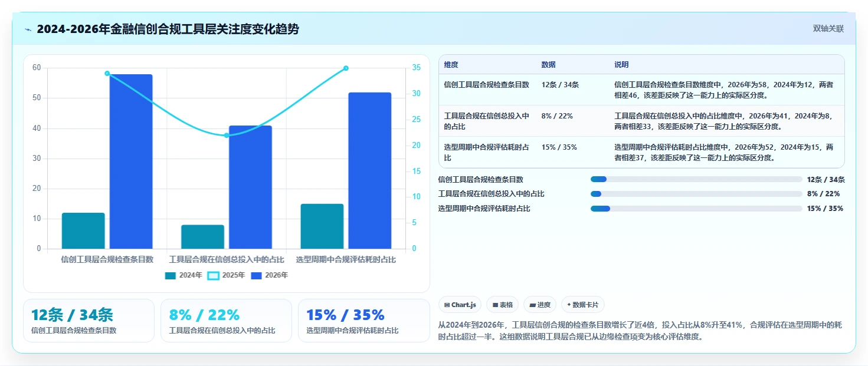The width and height of the screenshot is (868, 366).
Task: Click the summary paragraph starting 从2024年到2026年
Action: [x=641, y=331]
